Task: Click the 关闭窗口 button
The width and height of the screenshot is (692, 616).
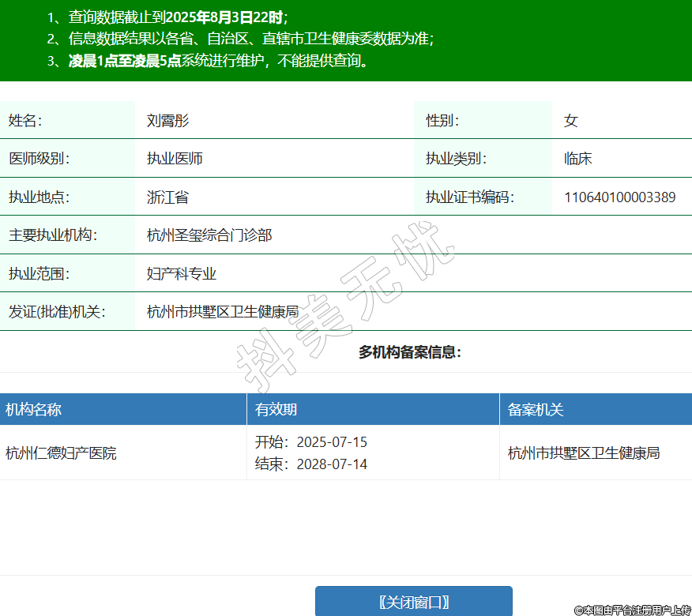Action: coord(414,602)
